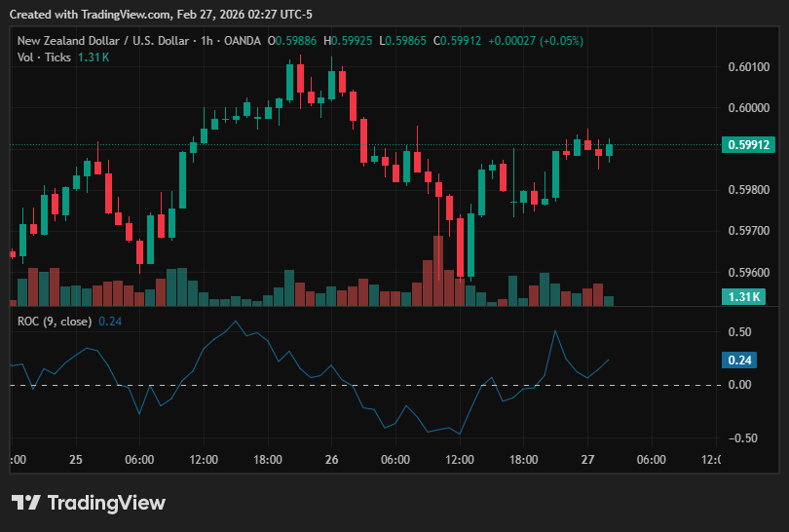The height and width of the screenshot is (532, 789).
Task: Click the 0.59600 price axis label
Action: 749,273
